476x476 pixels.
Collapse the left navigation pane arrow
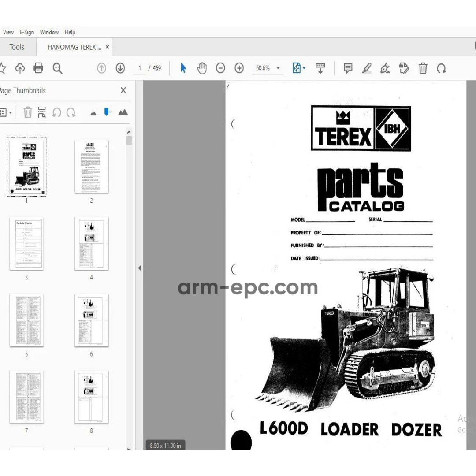[139, 268]
